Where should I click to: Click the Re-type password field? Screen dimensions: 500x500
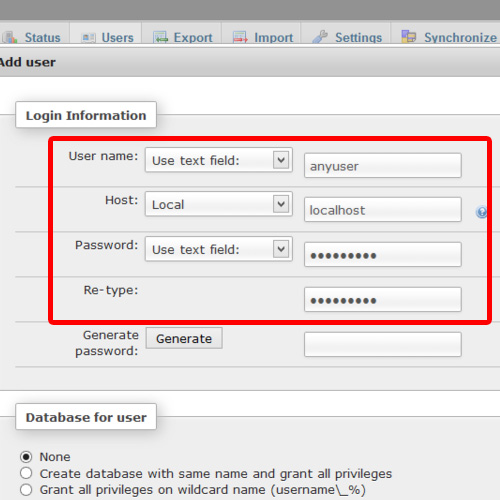pyautogui.click(x=383, y=300)
